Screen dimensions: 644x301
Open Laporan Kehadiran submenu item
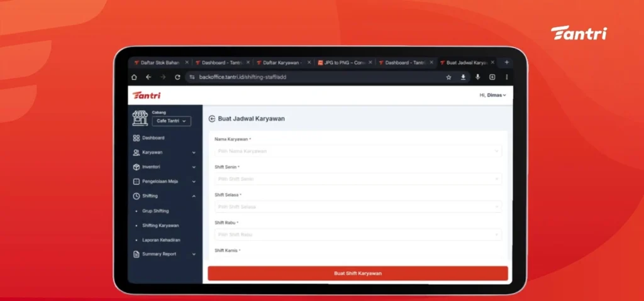(161, 240)
